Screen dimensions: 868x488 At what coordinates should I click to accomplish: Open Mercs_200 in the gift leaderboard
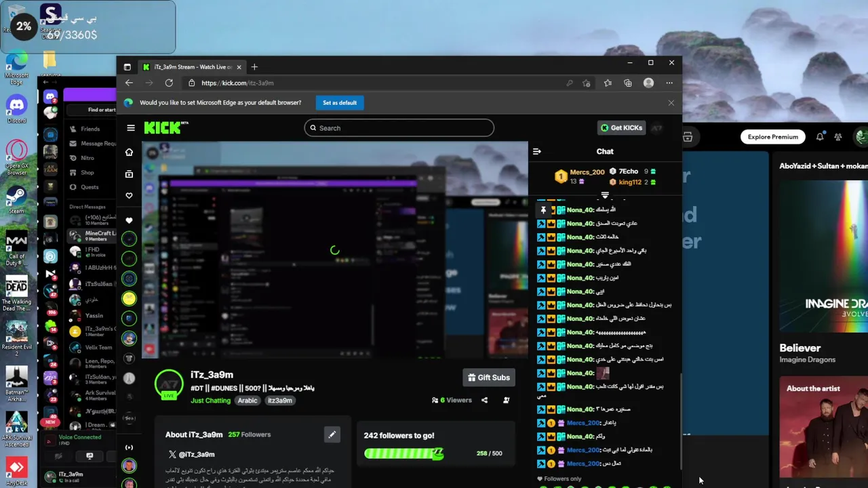click(x=587, y=172)
